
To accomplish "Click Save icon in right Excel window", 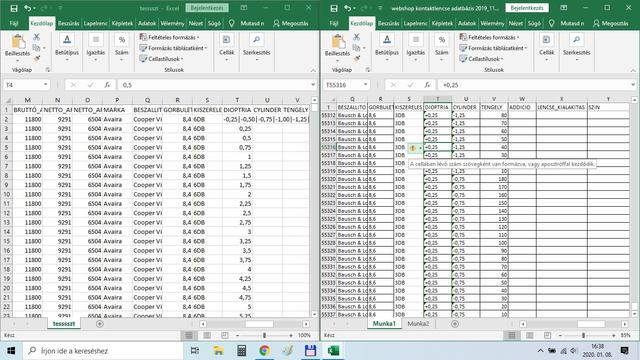I will pos(334,8).
